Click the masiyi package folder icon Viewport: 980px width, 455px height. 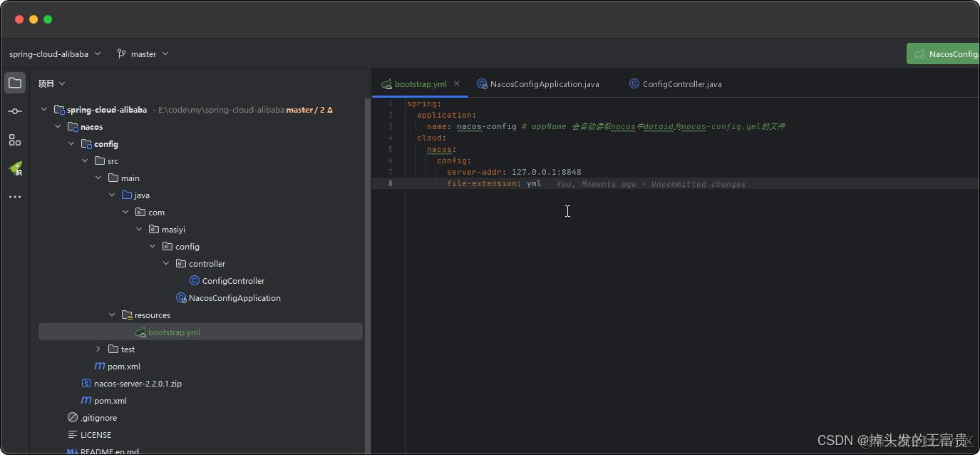point(154,229)
